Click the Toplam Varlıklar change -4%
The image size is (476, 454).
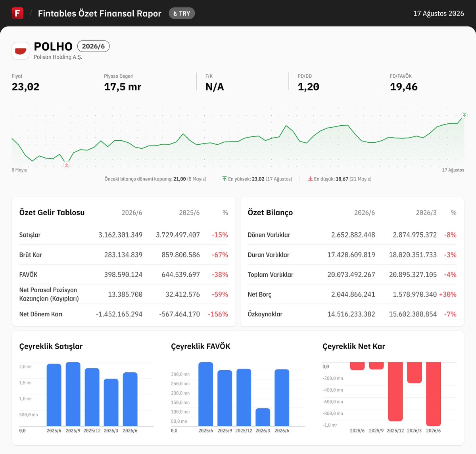(450, 274)
